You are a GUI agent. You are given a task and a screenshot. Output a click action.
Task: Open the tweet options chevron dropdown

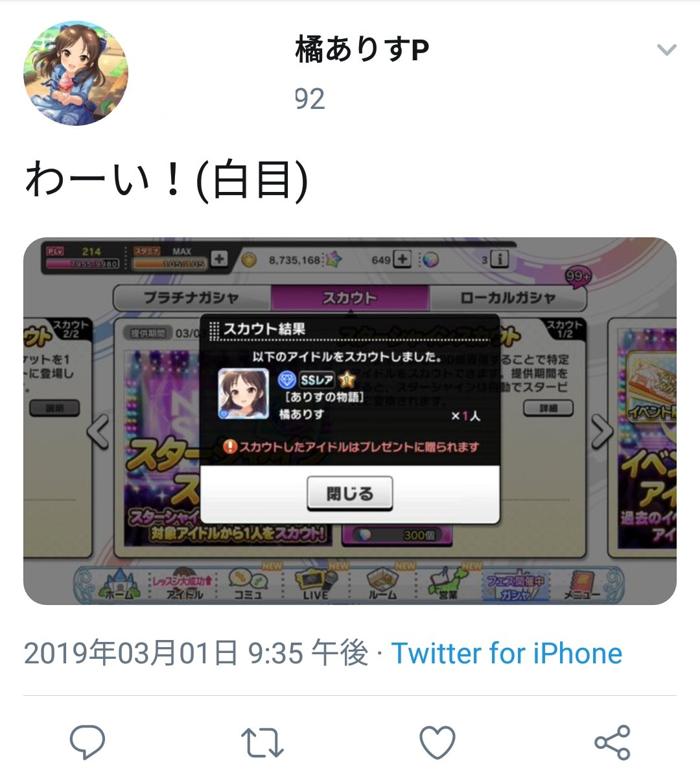click(666, 50)
